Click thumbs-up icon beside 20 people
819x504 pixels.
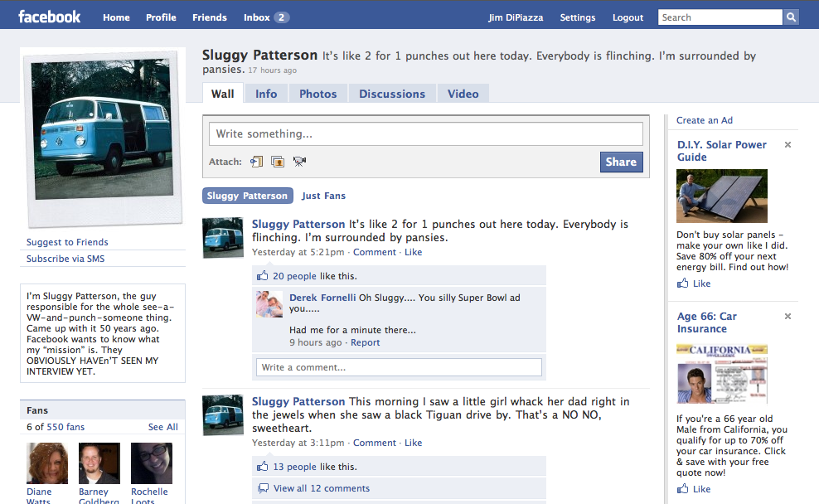coord(262,275)
